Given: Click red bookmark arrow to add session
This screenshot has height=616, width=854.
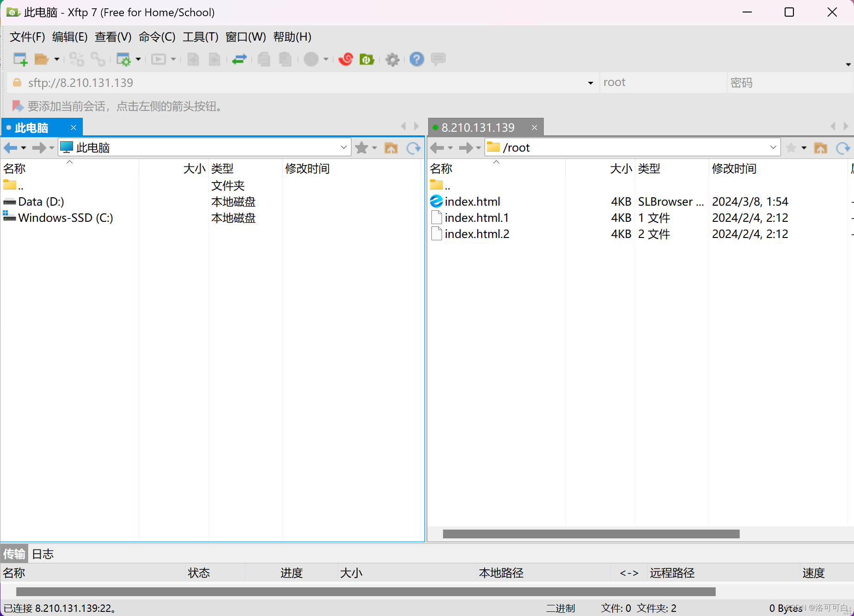Looking at the screenshot, I should [x=18, y=106].
